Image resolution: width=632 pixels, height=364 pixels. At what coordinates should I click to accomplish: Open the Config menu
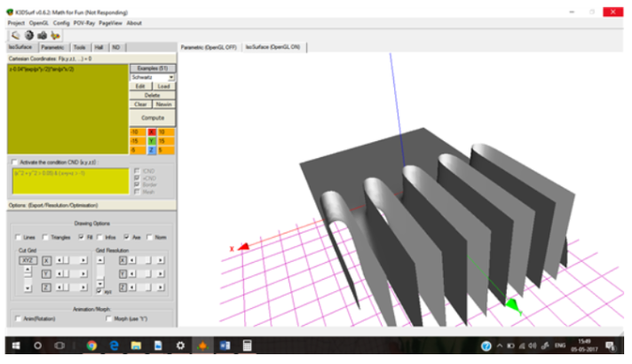[60, 23]
